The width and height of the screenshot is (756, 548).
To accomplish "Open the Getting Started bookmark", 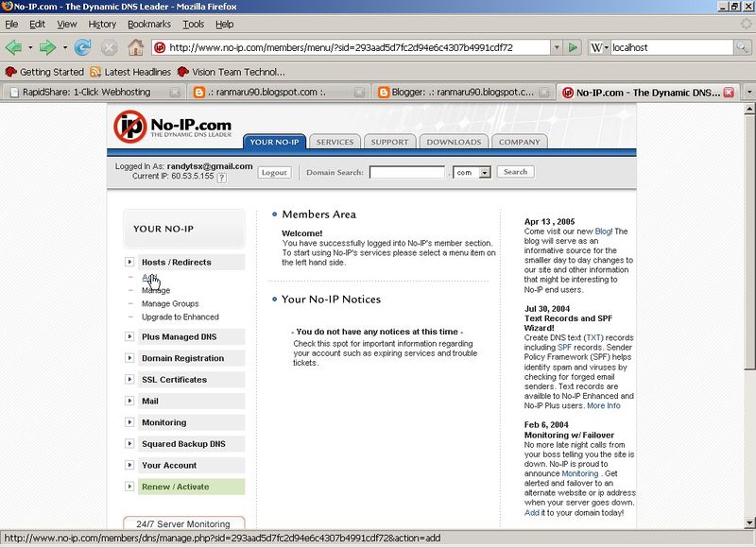I will point(44,72).
